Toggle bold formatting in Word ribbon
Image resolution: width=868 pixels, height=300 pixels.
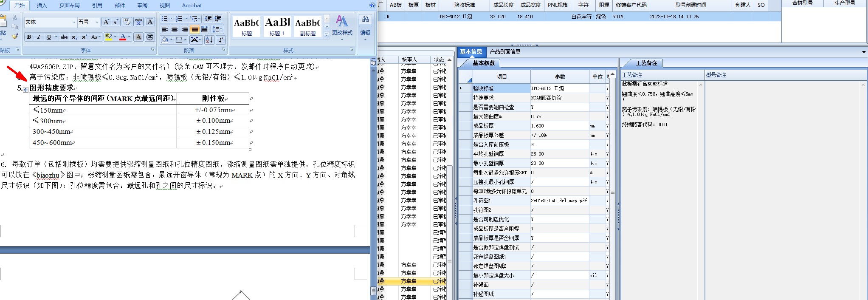29,37
